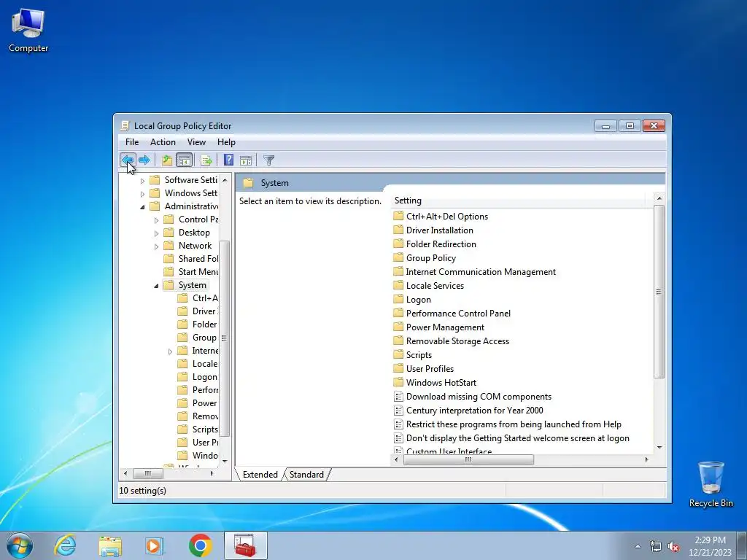Screen dimensions: 747x560
Task: Click settings list horizontal scrollbar right arrow
Action: coord(646,459)
